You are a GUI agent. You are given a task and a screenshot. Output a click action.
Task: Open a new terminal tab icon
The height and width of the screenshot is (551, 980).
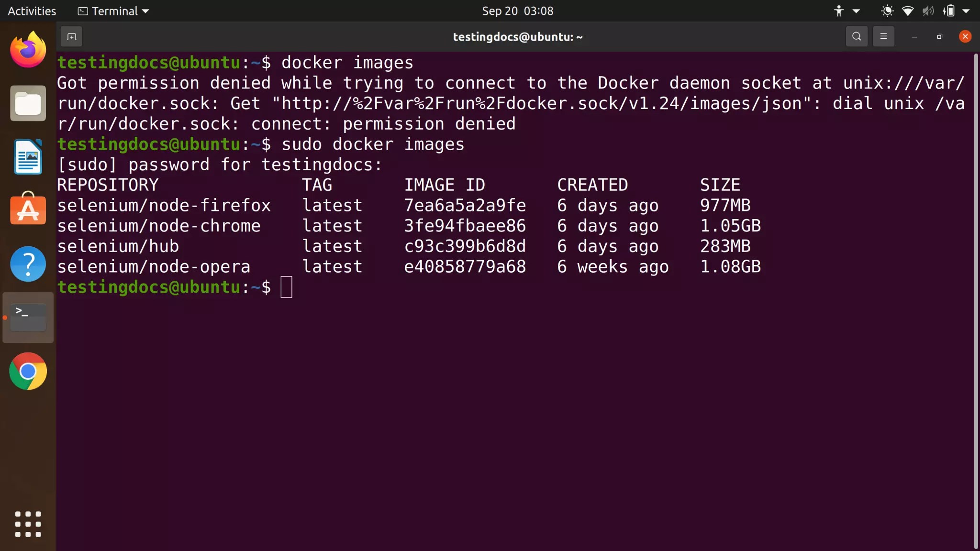[71, 36]
